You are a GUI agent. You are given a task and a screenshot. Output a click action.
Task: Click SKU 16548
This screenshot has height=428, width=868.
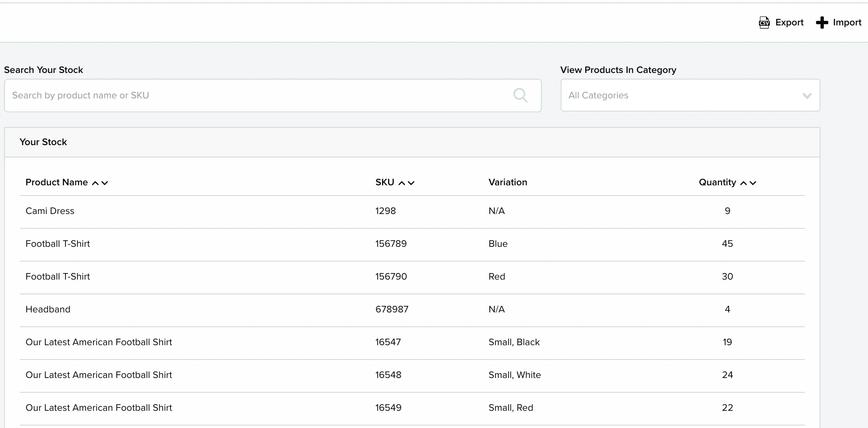389,375
